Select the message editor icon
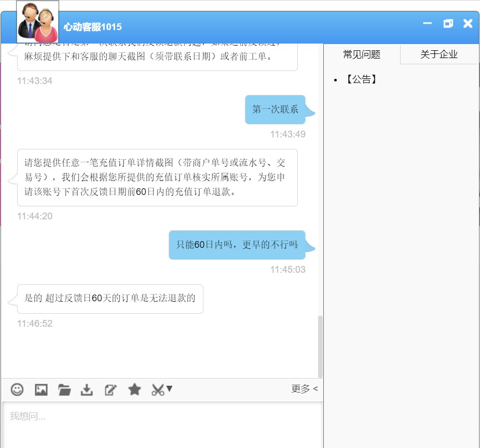The width and height of the screenshot is (480, 448). coord(110,389)
